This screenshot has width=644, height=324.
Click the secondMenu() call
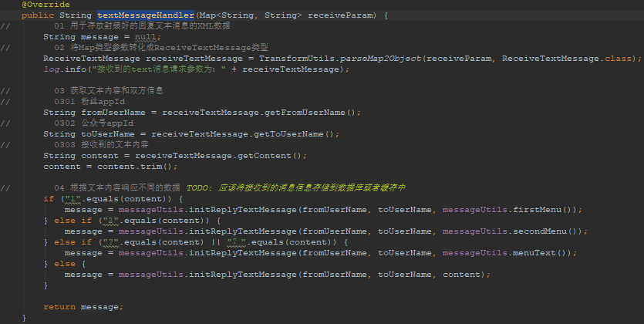(545, 231)
